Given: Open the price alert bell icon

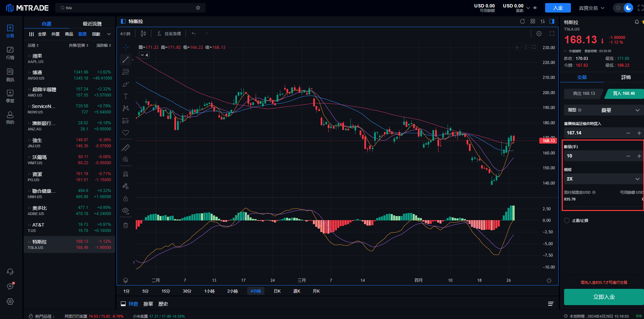Looking at the screenshot, I should click(637, 22).
